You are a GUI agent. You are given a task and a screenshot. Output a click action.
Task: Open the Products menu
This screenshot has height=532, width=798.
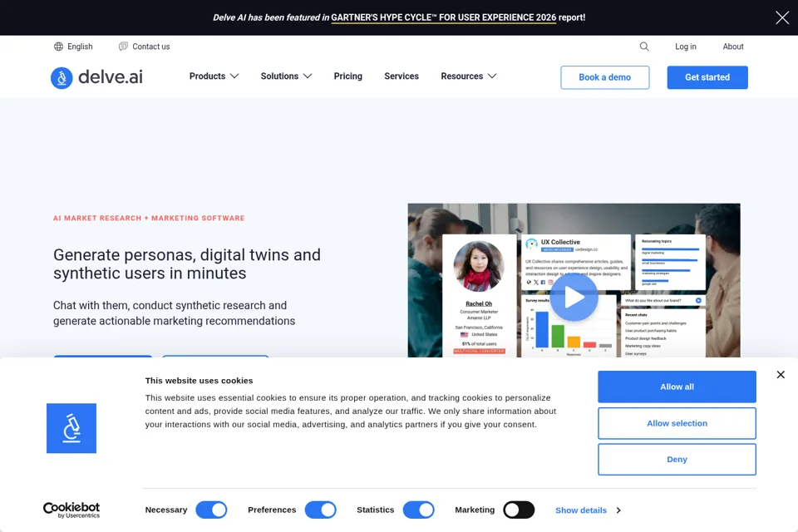[x=207, y=76]
